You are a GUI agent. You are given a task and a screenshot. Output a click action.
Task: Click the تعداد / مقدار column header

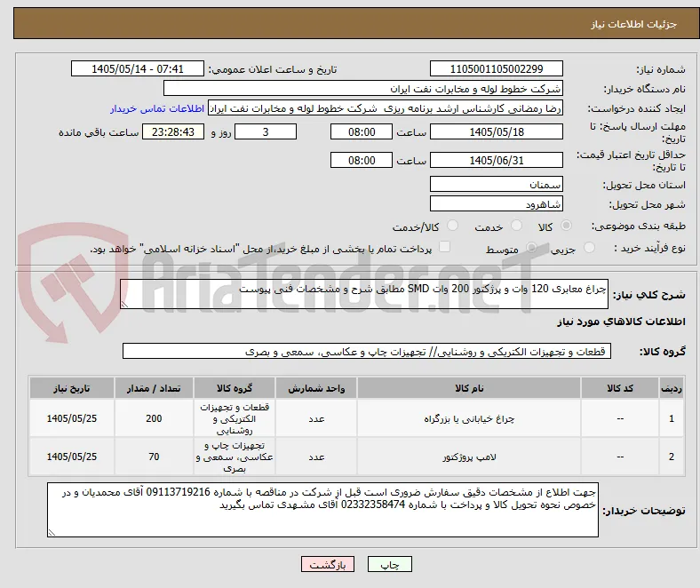pyautogui.click(x=154, y=388)
